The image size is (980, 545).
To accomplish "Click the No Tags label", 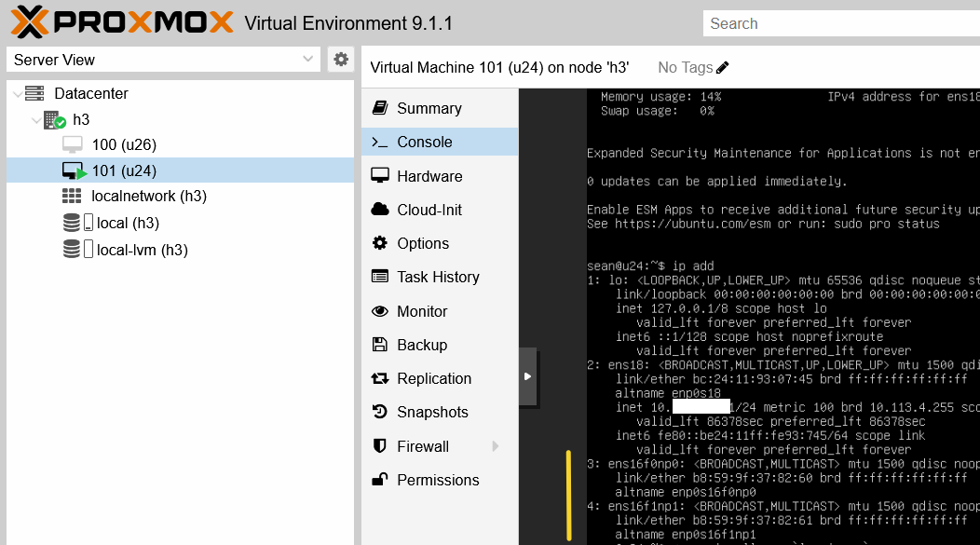I will (685, 67).
